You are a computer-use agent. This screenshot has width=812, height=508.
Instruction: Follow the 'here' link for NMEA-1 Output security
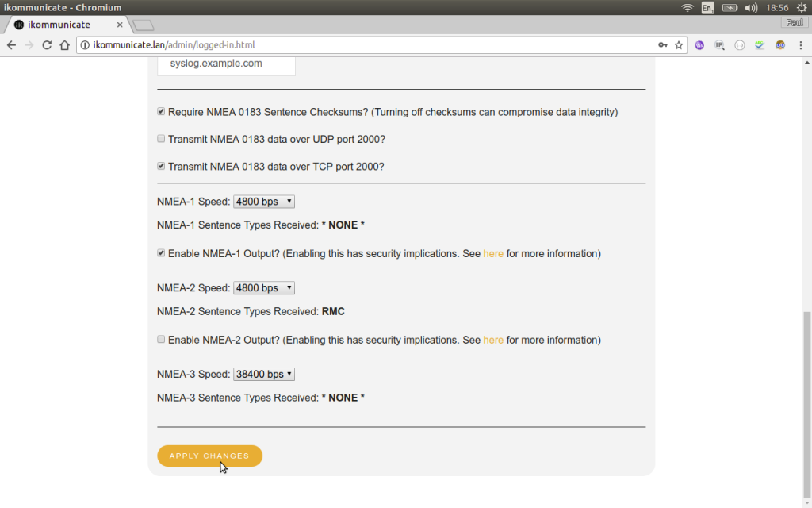(493, 254)
